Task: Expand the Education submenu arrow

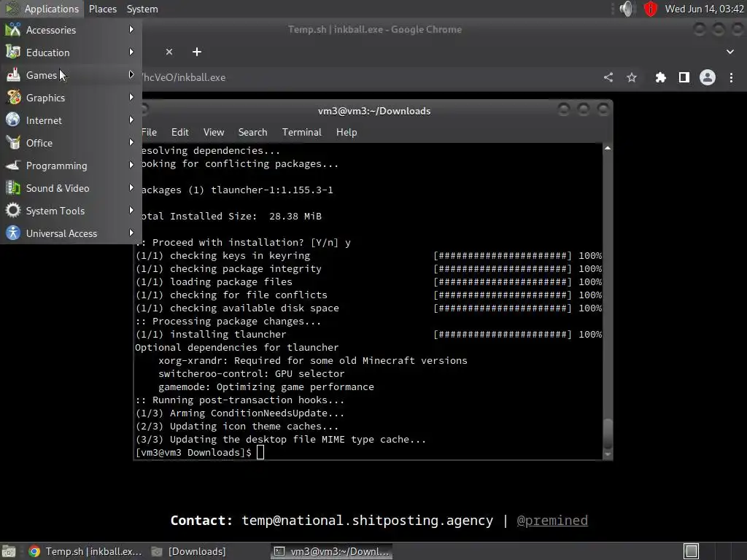Action: pyautogui.click(x=131, y=52)
